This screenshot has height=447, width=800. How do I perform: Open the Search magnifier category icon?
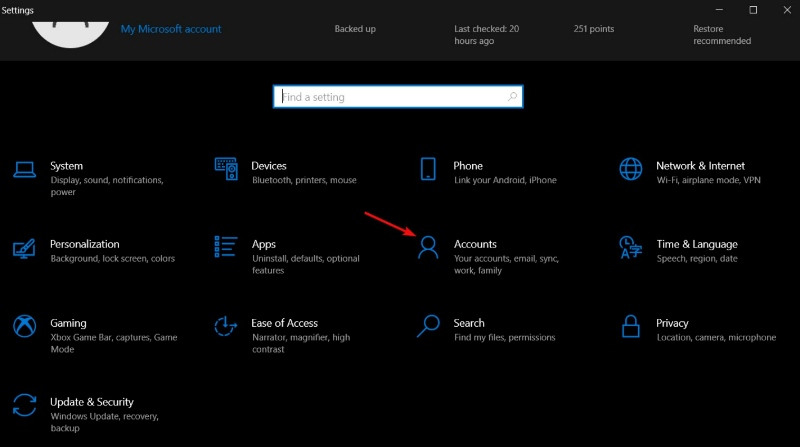point(428,326)
